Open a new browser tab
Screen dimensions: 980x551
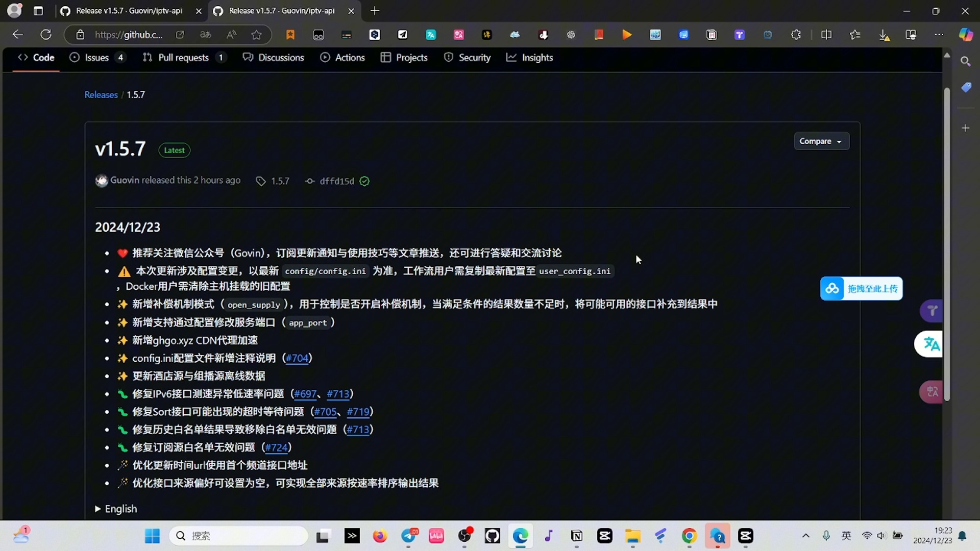coord(375,11)
